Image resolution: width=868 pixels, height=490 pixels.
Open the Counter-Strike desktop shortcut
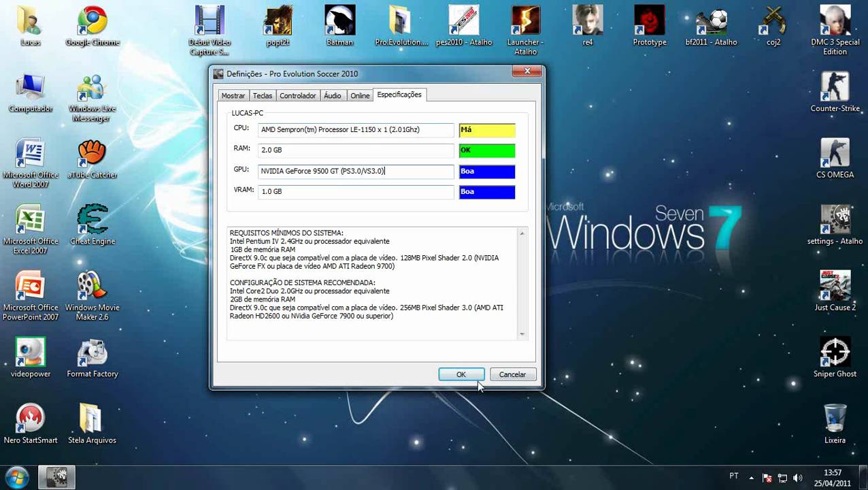(x=835, y=93)
